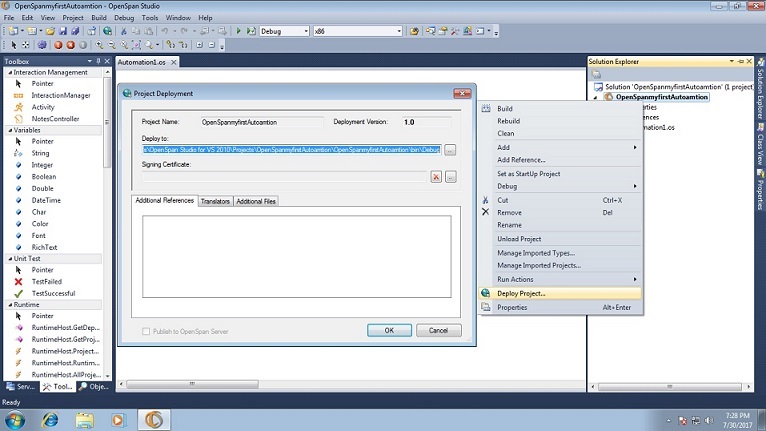
Task: Browse for Signing Certificate button
Action: click(451, 177)
